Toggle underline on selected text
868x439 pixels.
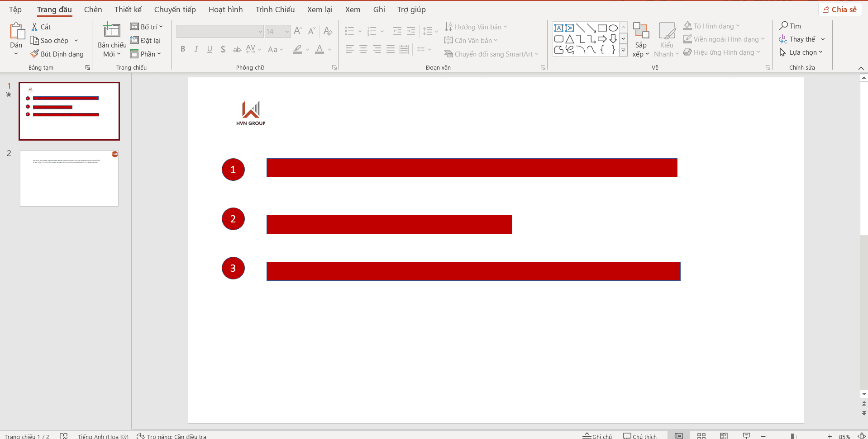(x=209, y=49)
